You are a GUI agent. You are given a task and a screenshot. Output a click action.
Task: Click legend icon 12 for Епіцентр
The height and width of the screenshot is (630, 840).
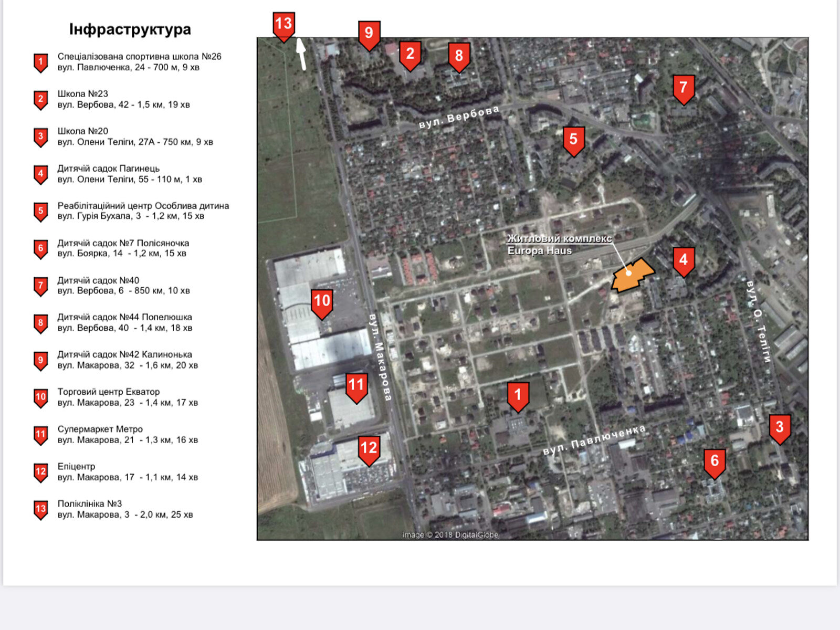[41, 472]
